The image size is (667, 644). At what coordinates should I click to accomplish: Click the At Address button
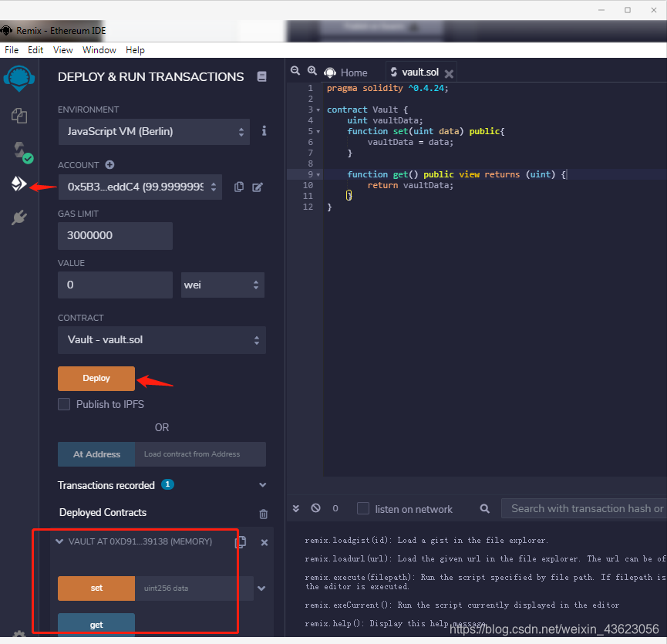tap(96, 454)
